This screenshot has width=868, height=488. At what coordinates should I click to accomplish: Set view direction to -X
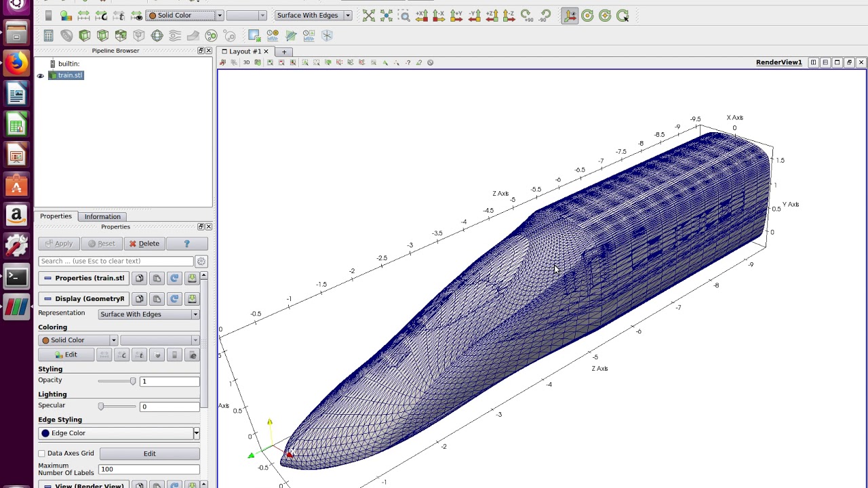click(x=439, y=15)
